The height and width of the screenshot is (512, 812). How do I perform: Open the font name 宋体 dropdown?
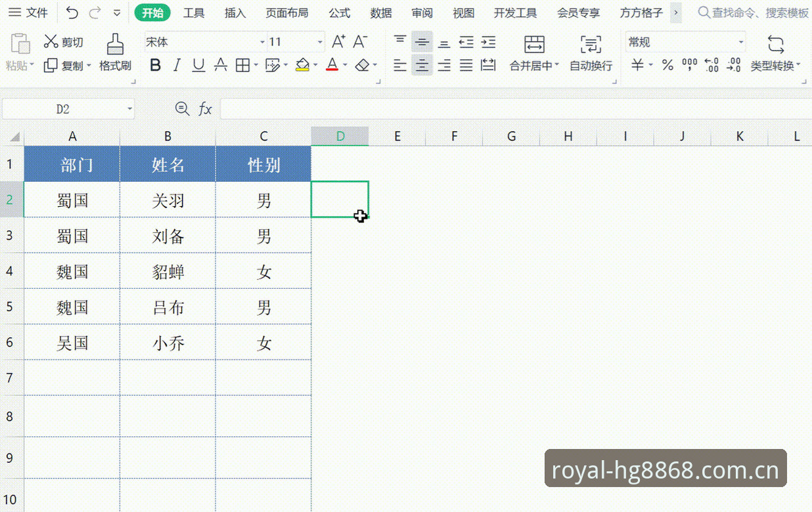click(x=262, y=42)
